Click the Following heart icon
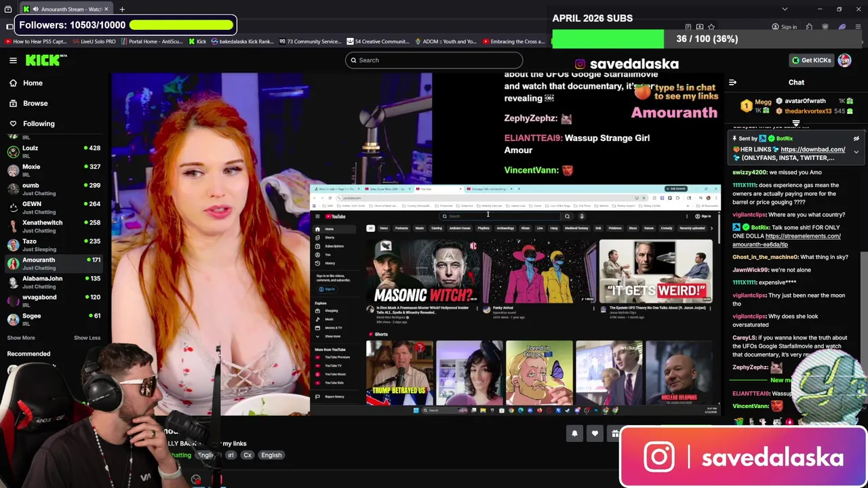 click(13, 123)
